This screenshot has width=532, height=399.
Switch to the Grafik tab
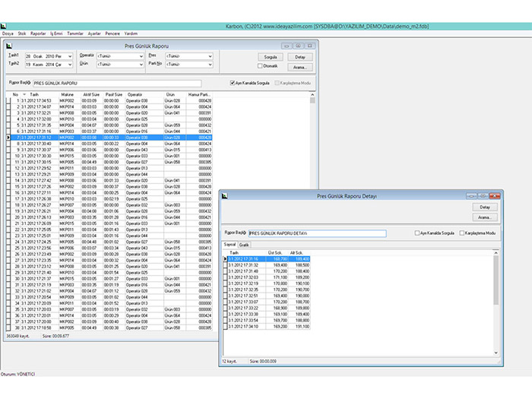244,245
